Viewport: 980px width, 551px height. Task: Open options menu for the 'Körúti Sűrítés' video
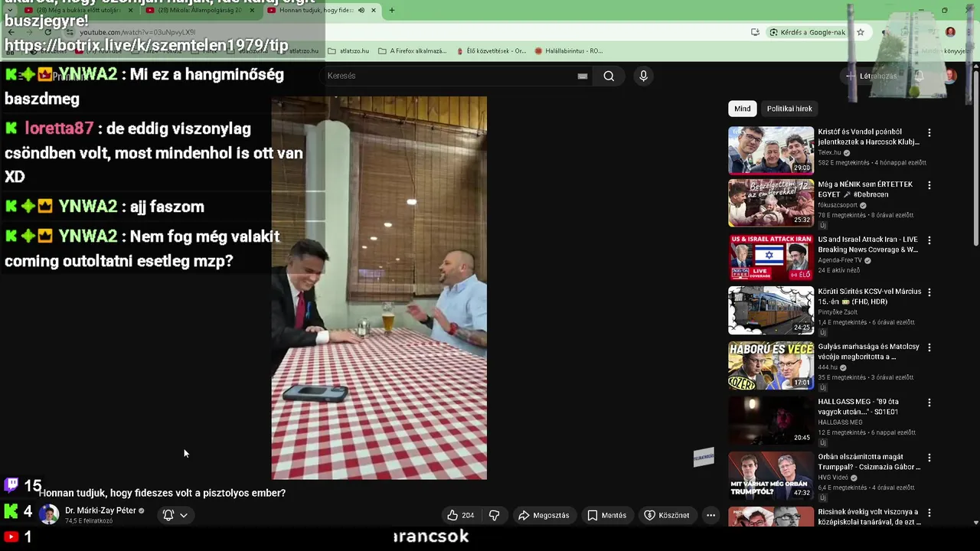[929, 292]
